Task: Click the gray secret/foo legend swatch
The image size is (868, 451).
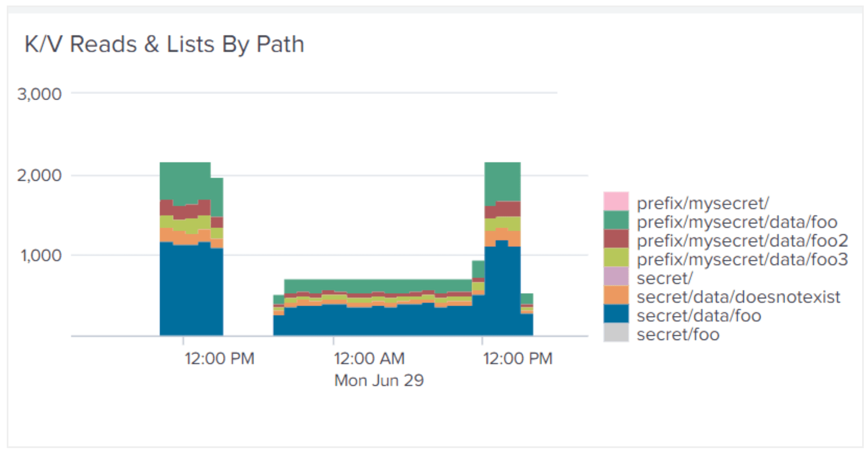Action: 616,333
